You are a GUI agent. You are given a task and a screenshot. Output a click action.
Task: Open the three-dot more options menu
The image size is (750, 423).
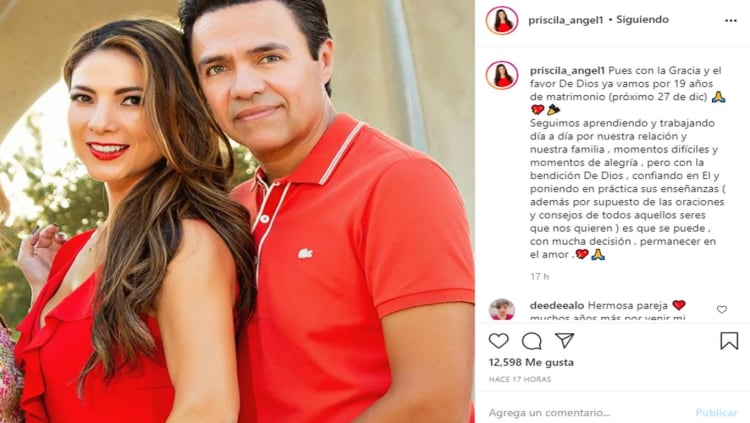(730, 21)
